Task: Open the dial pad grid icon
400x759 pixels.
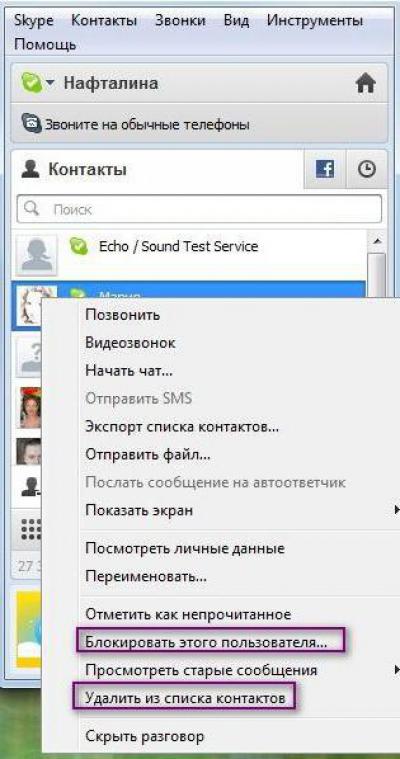Action: [x=31, y=530]
